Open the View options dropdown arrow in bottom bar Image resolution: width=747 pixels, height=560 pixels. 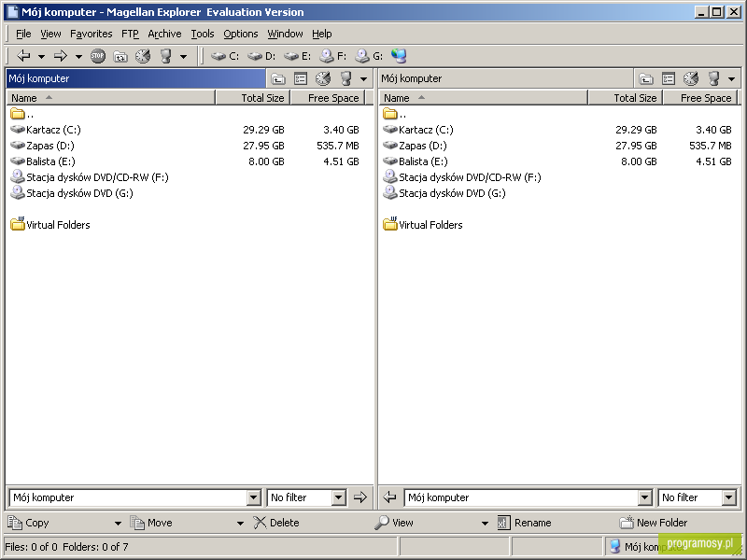pyautogui.click(x=485, y=524)
